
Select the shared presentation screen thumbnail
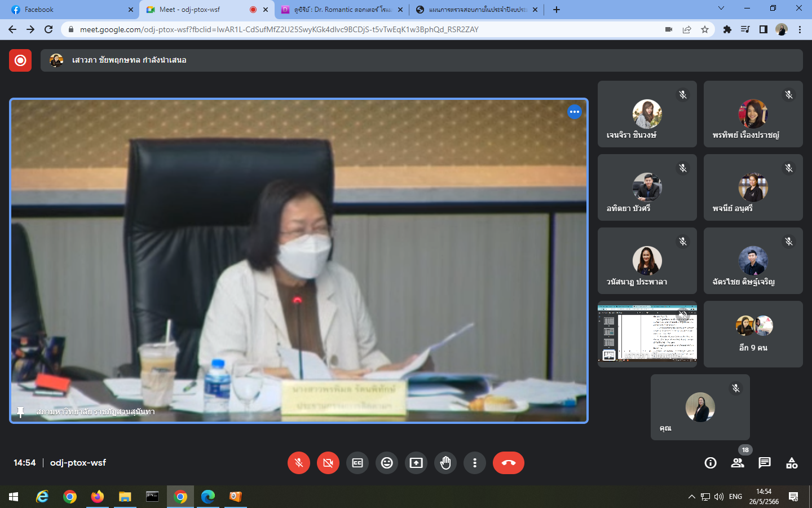(x=647, y=333)
